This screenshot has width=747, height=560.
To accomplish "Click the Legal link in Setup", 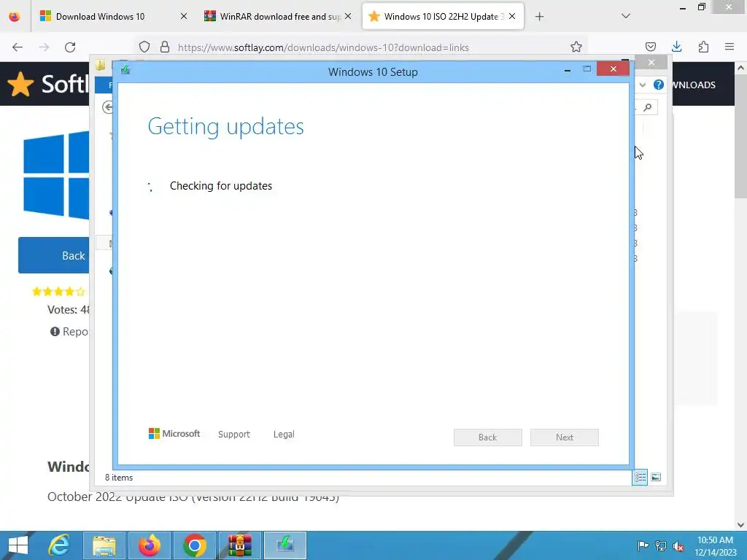I will click(x=284, y=435).
